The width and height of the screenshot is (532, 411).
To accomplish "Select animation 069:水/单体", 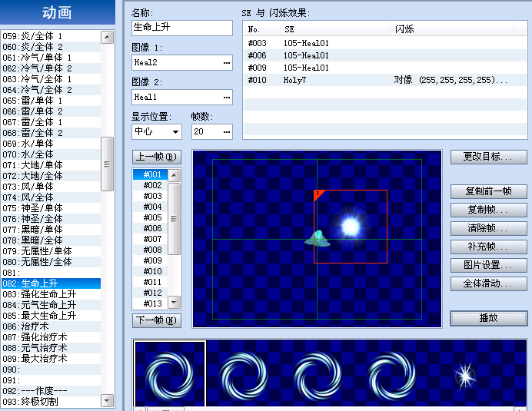I will coord(51,144).
